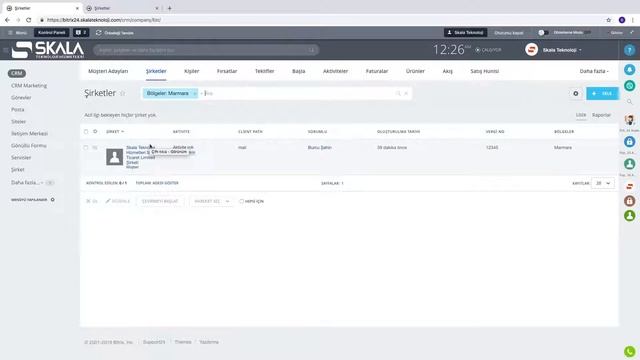Open the notifications bell icon
This screenshot has height=360, width=640.
click(x=629, y=70)
